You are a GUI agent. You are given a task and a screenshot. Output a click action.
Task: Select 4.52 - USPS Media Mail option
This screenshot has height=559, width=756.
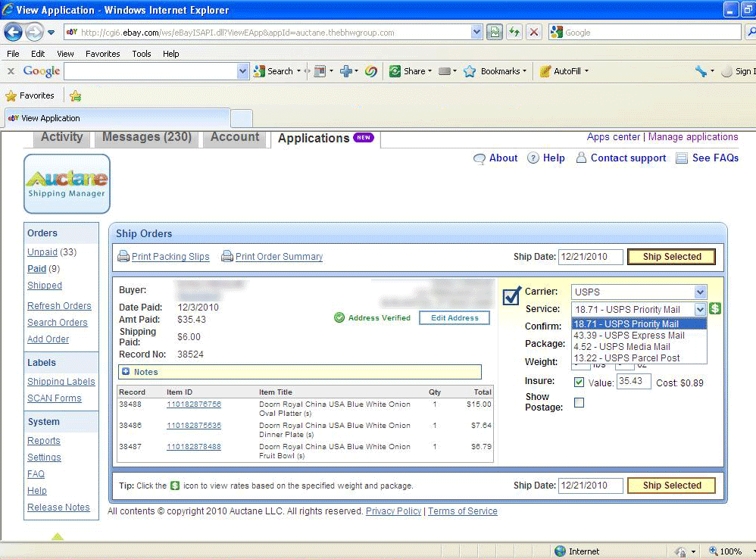[x=639, y=347]
